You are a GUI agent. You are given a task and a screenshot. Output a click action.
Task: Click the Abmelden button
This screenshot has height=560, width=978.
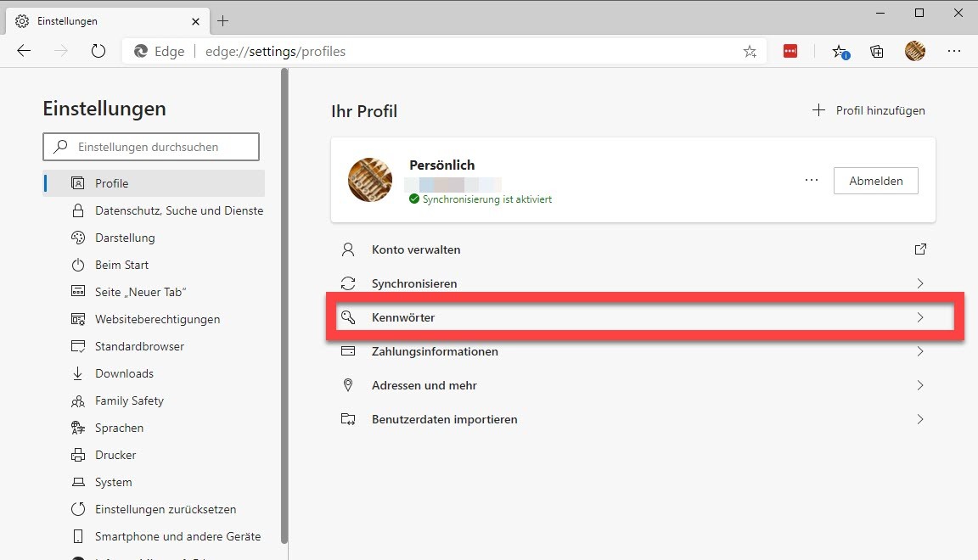(875, 181)
